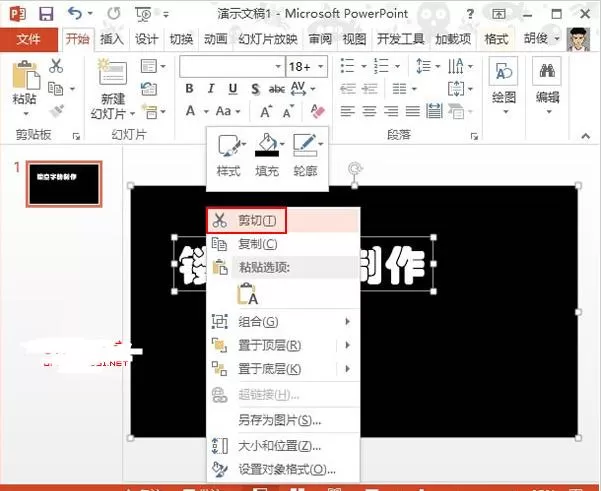This screenshot has height=491, width=601.
Task: Click the New Slide icon
Action: click(112, 72)
